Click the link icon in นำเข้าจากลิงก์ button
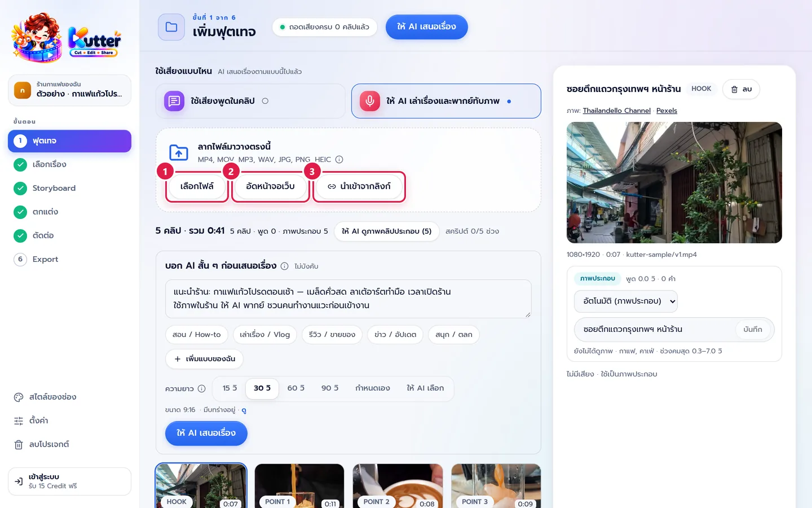Image resolution: width=812 pixels, height=508 pixels. coord(332,186)
